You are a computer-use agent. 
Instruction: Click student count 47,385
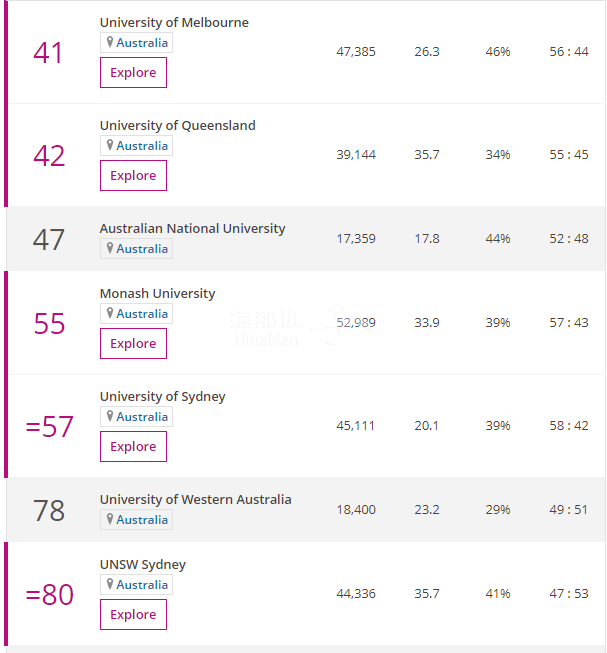pyautogui.click(x=356, y=52)
